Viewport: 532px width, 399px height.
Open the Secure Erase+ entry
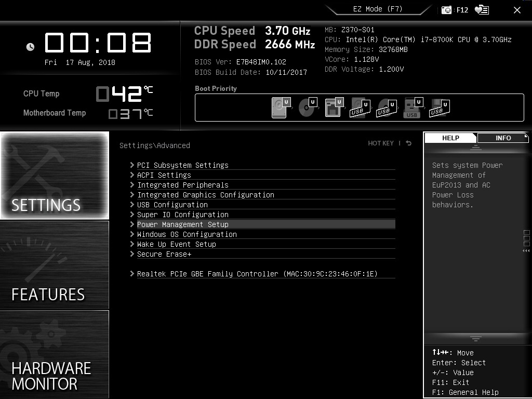point(161,254)
